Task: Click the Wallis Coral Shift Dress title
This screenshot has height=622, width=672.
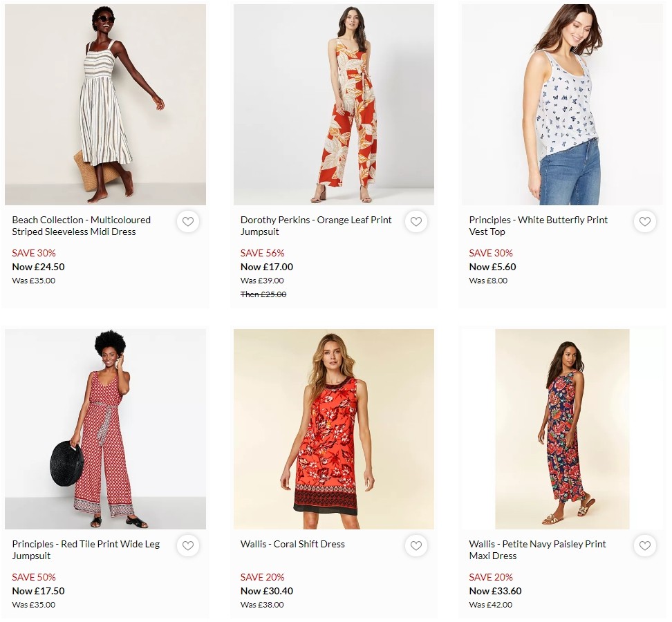Action: click(292, 544)
